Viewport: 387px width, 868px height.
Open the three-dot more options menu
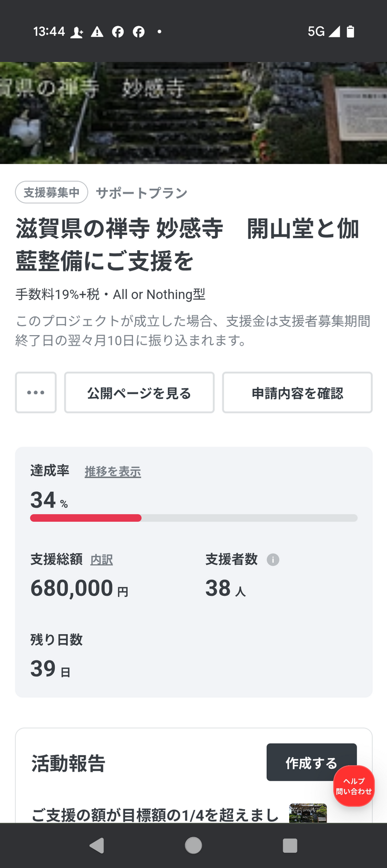[x=36, y=392]
